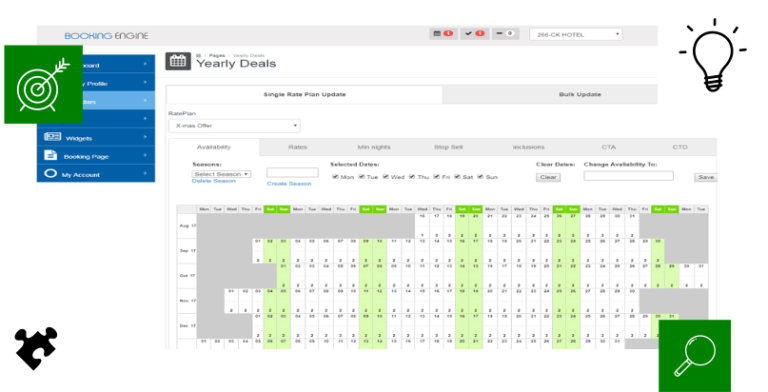Open the calendar notifications badge in top bar

pyautogui.click(x=442, y=34)
